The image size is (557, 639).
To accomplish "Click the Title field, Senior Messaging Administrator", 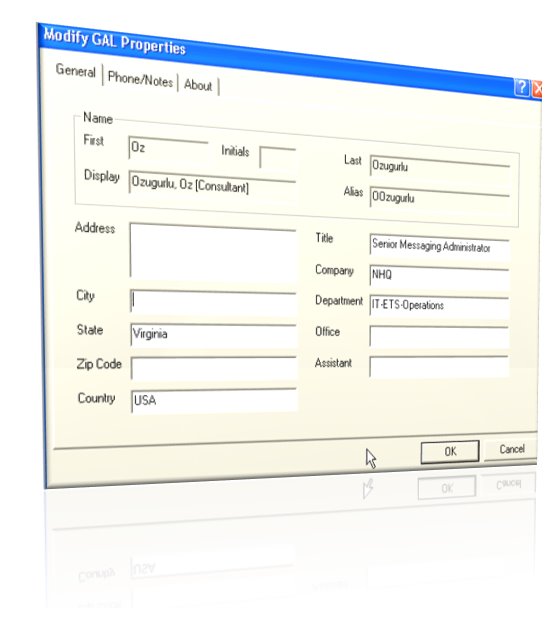I will [x=439, y=247].
